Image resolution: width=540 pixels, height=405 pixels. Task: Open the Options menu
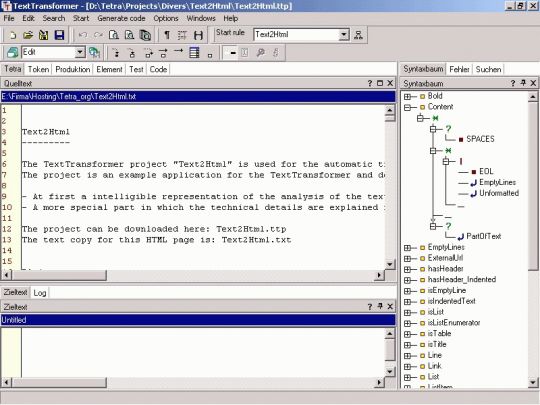(x=166, y=18)
